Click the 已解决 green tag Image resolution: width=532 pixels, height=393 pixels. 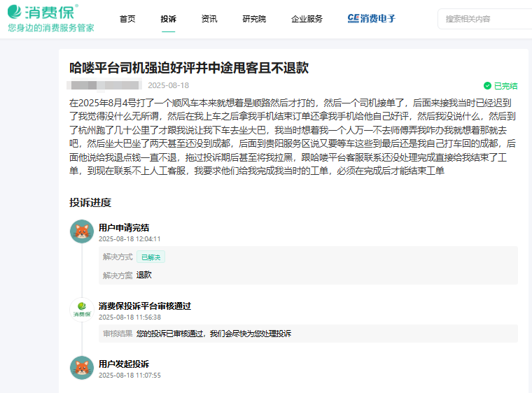coord(151,257)
